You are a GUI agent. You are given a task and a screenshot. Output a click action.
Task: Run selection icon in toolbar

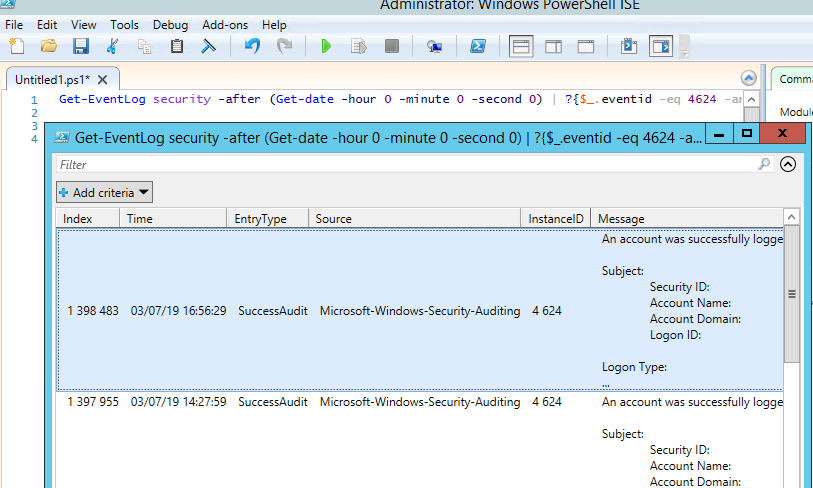coord(359,47)
